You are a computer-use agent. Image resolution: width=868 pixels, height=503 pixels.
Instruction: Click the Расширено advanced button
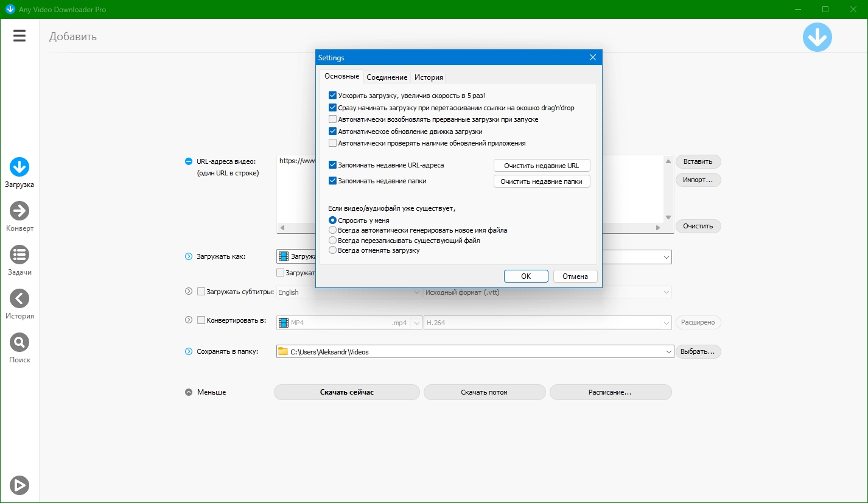click(x=698, y=322)
